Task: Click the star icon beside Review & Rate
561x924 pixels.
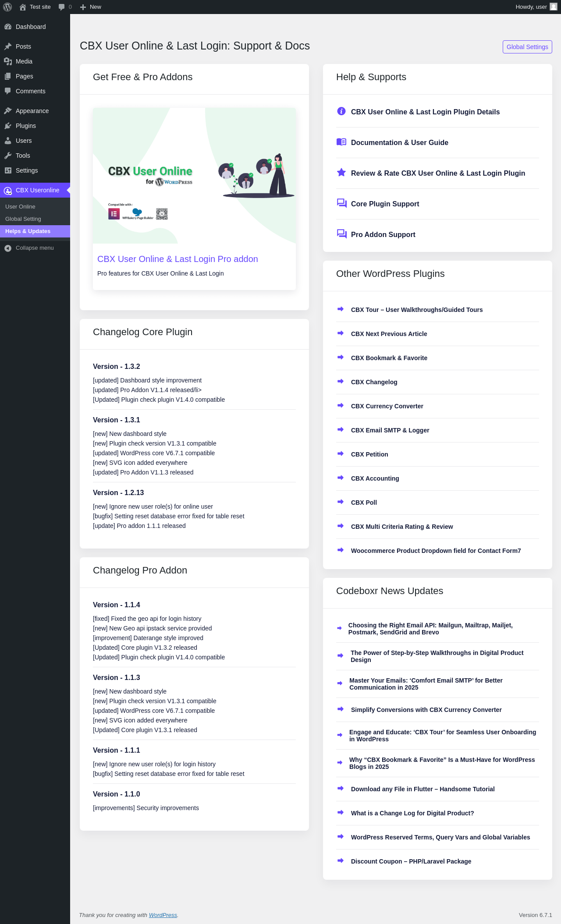Action: [x=341, y=173]
